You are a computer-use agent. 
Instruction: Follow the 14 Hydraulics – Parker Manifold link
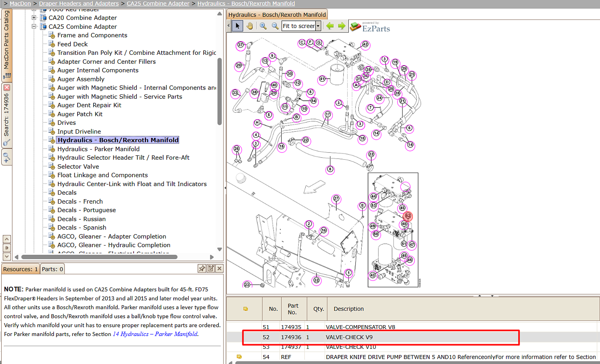point(155,334)
